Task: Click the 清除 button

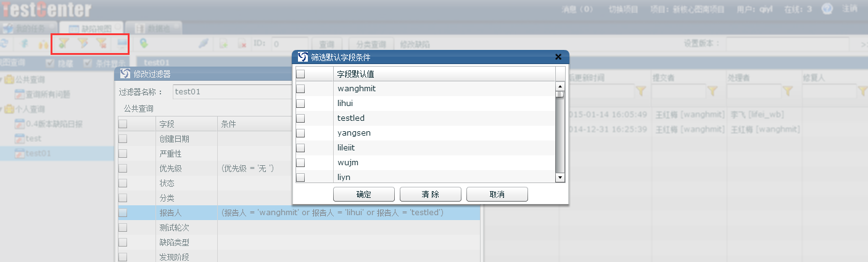Action: [x=431, y=195]
